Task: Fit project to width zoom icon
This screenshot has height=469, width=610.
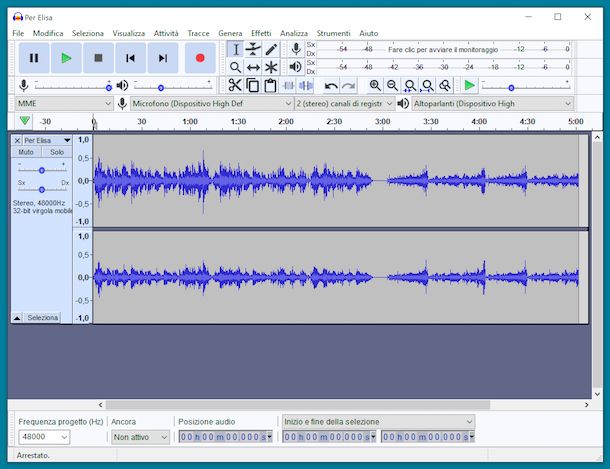Action: click(428, 85)
